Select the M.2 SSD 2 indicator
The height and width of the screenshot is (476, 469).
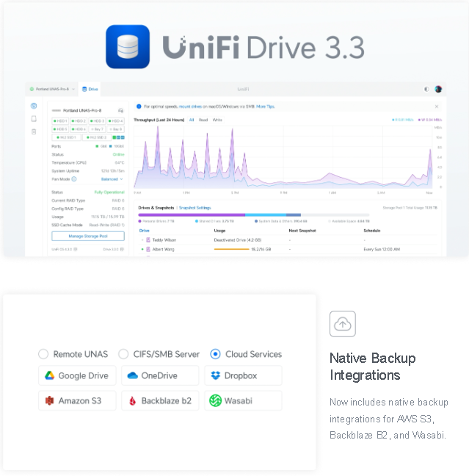[97, 137]
